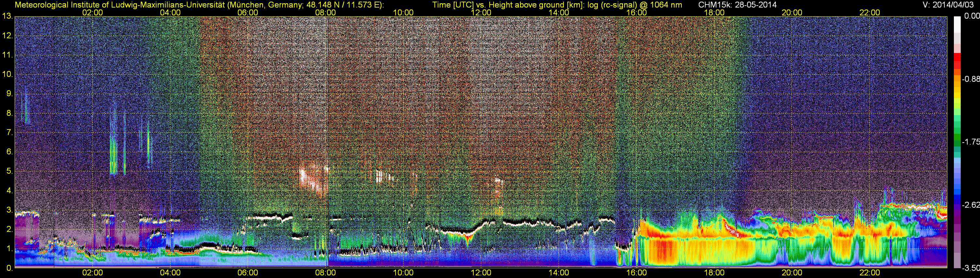Click the 11. height axis label

point(7,55)
